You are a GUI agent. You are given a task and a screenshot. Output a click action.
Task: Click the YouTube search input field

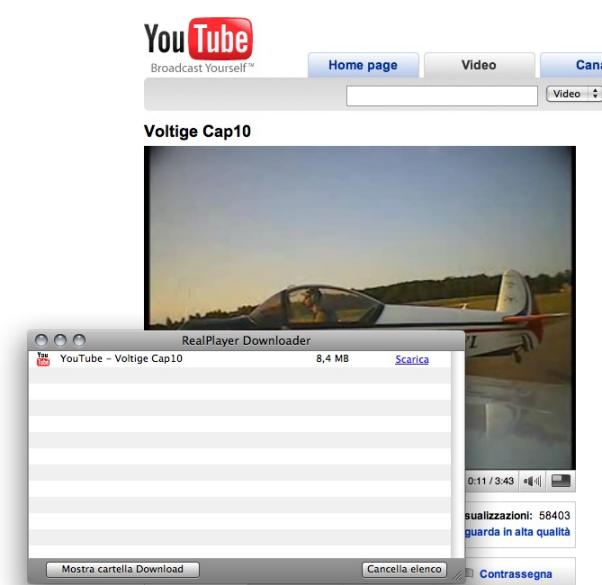click(442, 96)
